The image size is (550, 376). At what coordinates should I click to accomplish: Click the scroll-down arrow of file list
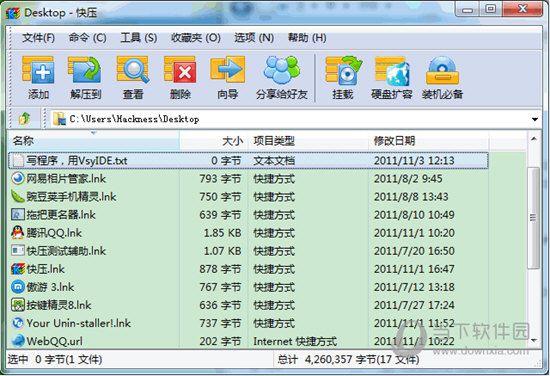(x=534, y=340)
